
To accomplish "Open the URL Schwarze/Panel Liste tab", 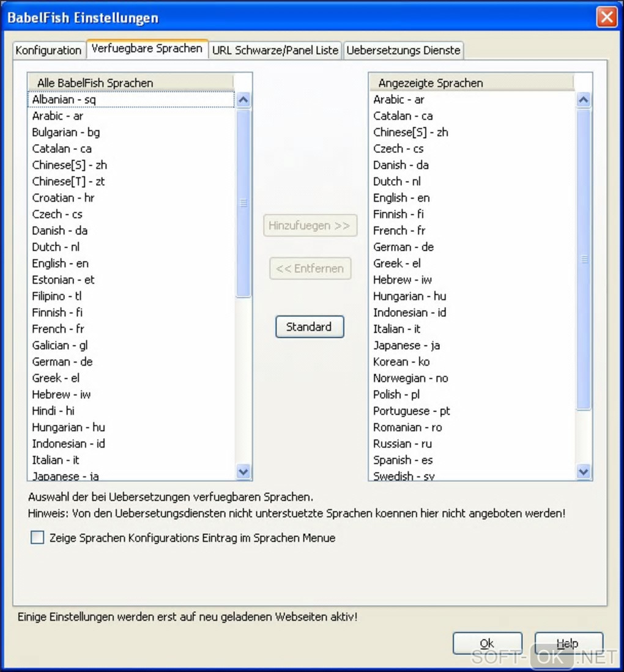I will coord(275,51).
